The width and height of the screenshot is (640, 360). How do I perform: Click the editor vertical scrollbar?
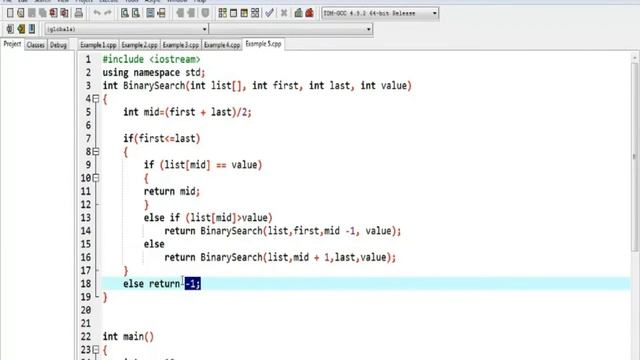tap(634, 157)
